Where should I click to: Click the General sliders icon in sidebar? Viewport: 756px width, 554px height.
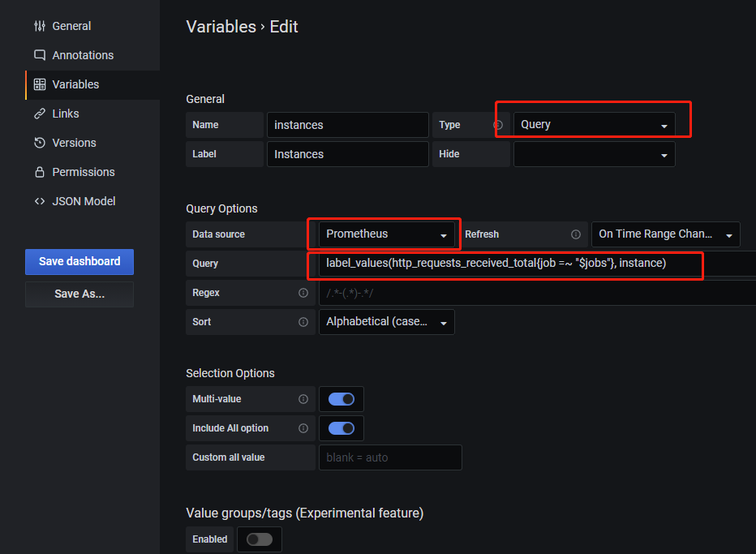click(x=40, y=26)
